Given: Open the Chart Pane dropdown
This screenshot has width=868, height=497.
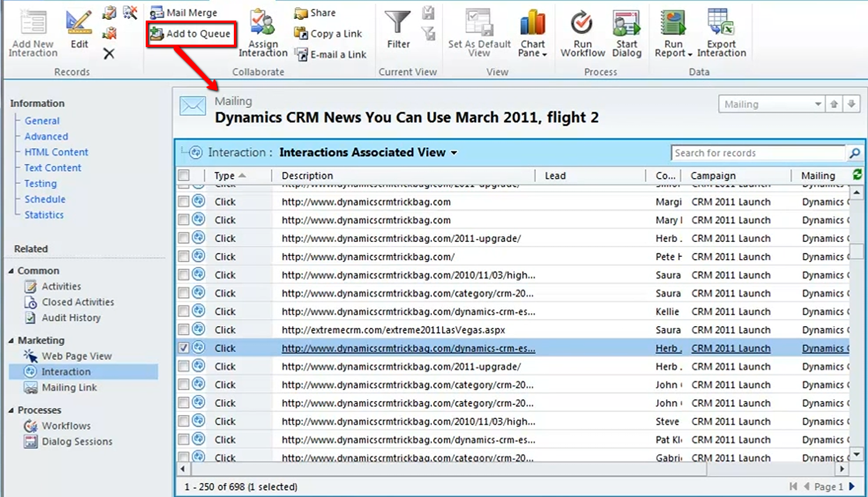Looking at the screenshot, I should 532,33.
